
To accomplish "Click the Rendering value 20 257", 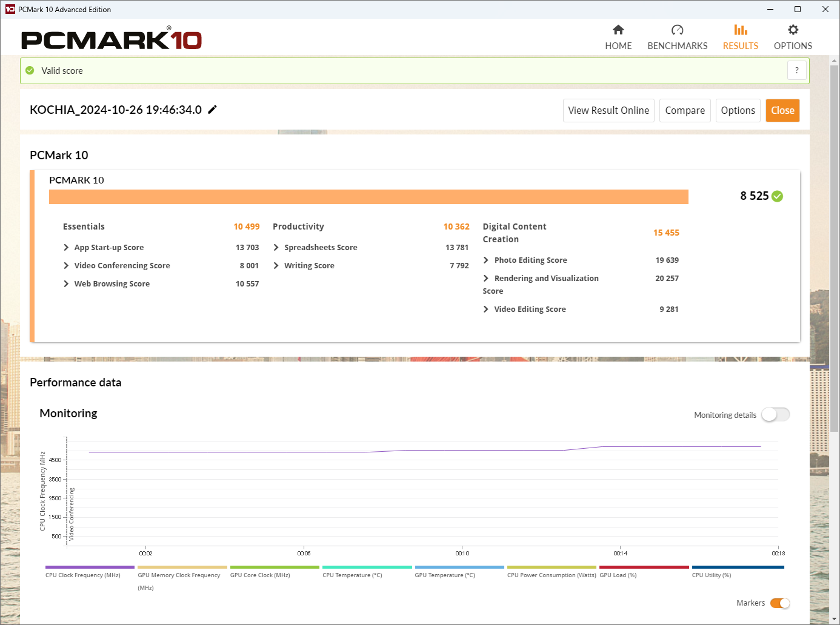I will click(667, 279).
